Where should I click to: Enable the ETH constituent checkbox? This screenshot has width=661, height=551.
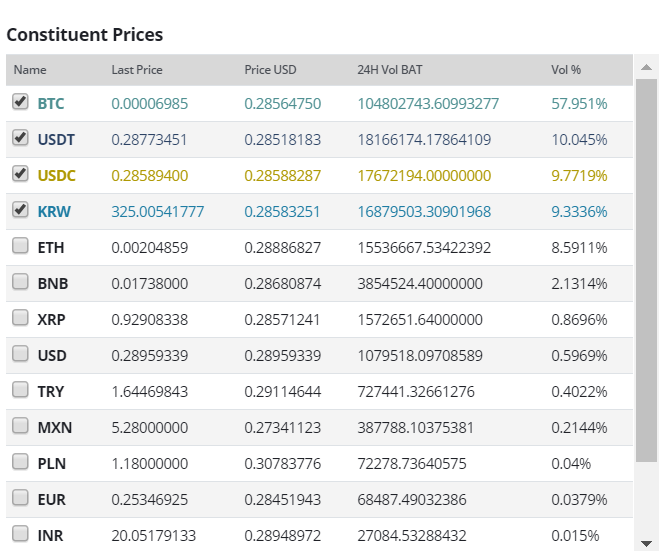(x=20, y=245)
